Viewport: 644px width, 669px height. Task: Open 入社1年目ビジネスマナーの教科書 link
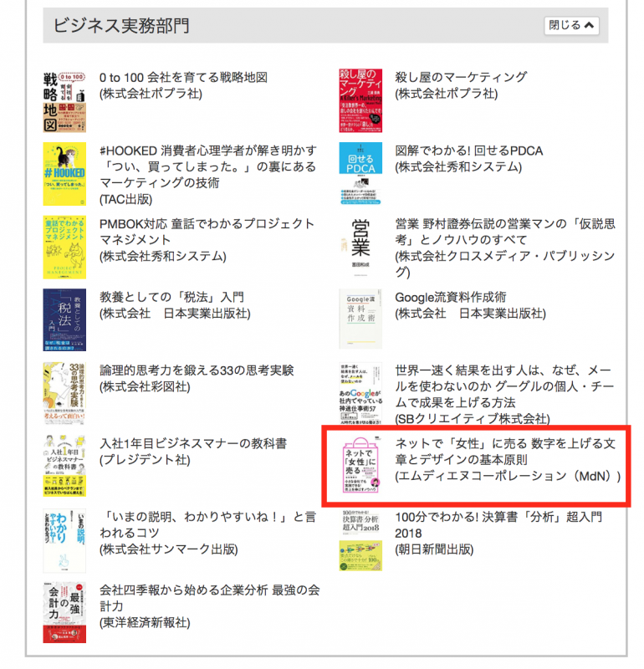coord(193,444)
